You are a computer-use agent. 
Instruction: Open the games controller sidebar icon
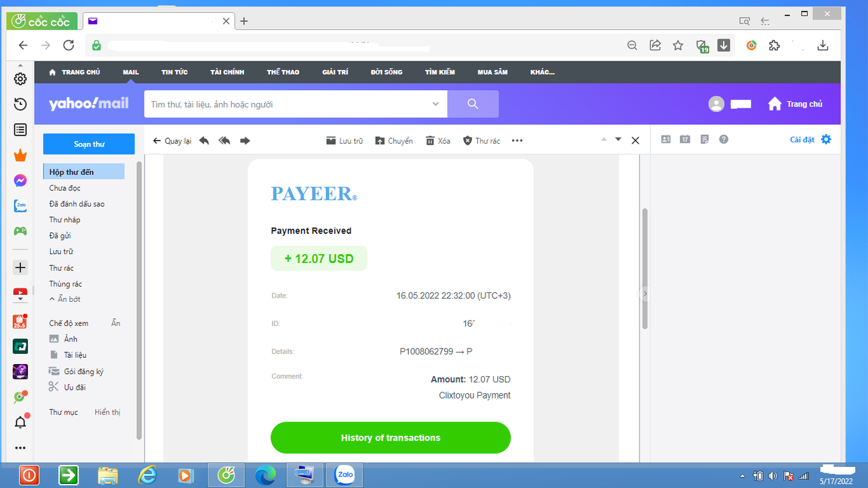point(20,231)
